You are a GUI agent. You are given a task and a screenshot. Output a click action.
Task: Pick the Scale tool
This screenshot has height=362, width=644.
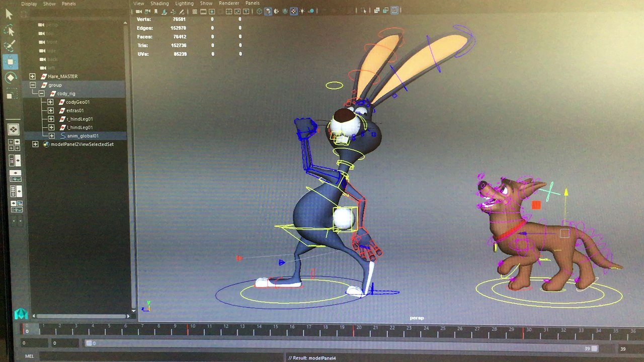[x=11, y=94]
